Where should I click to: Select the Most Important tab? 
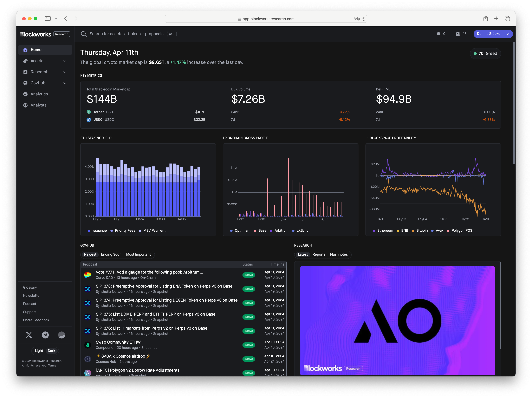tap(138, 255)
